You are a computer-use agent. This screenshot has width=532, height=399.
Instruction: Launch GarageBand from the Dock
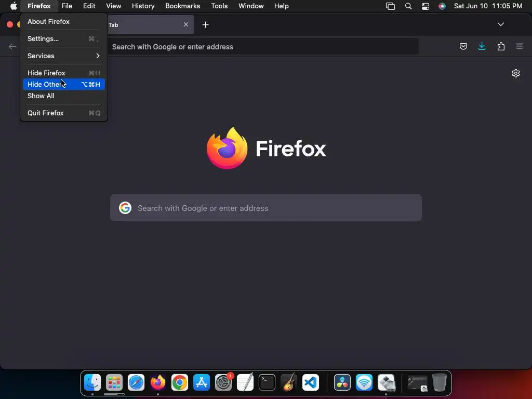289,382
